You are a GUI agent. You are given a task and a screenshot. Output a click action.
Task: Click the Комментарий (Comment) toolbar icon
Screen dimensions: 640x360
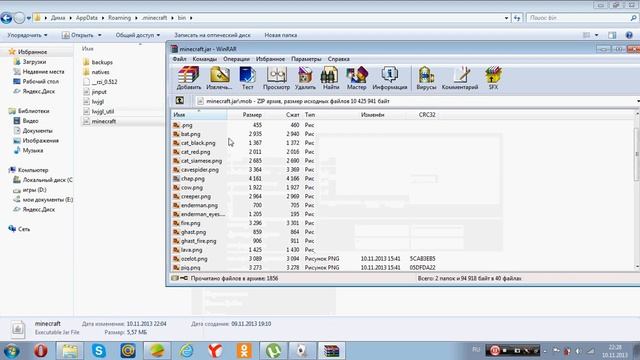tap(460, 78)
